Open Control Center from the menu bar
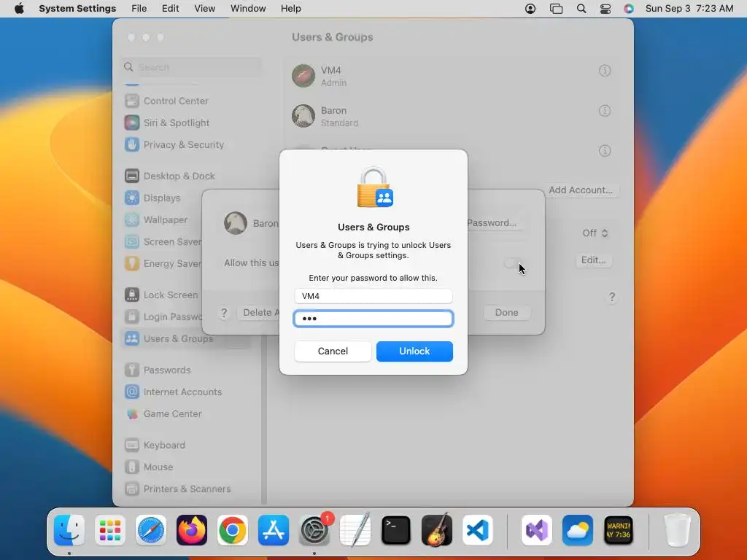 pos(605,9)
